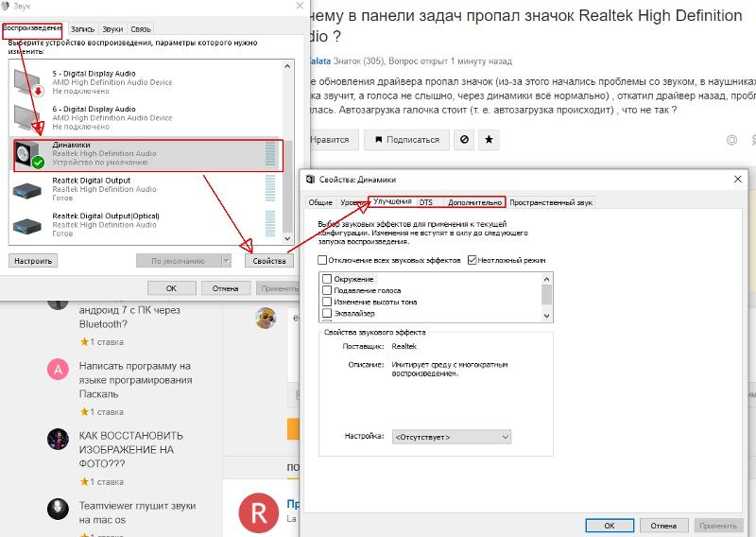Screen dimensions: 756x537
Task: Click 6 - Digital Display Audio name
Action: tap(94, 109)
